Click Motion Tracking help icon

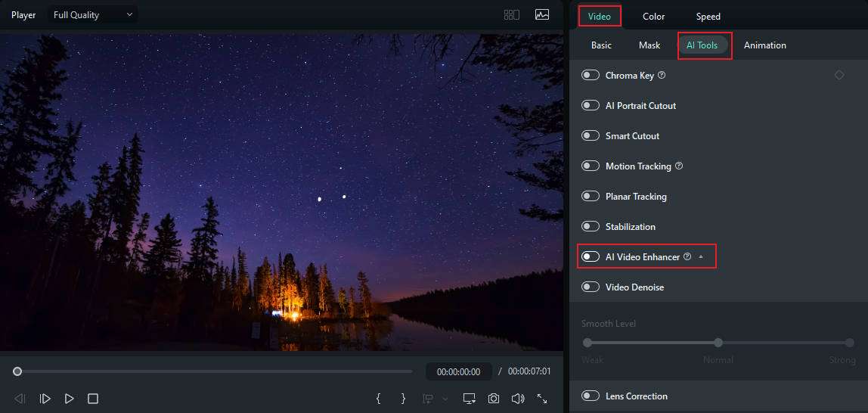point(679,166)
